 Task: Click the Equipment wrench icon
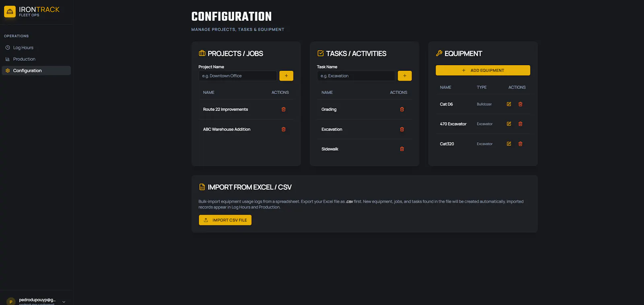[439, 53]
